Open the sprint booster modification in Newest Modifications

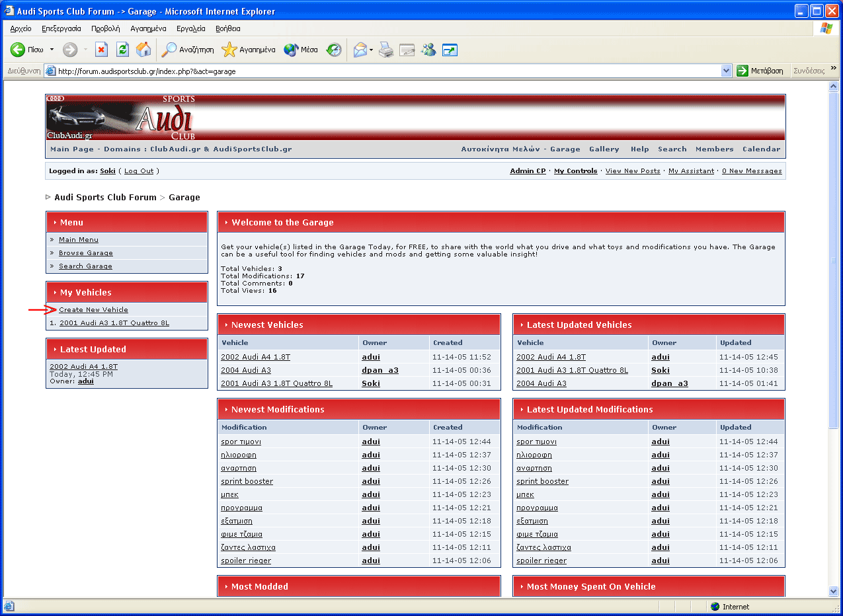pyautogui.click(x=247, y=482)
